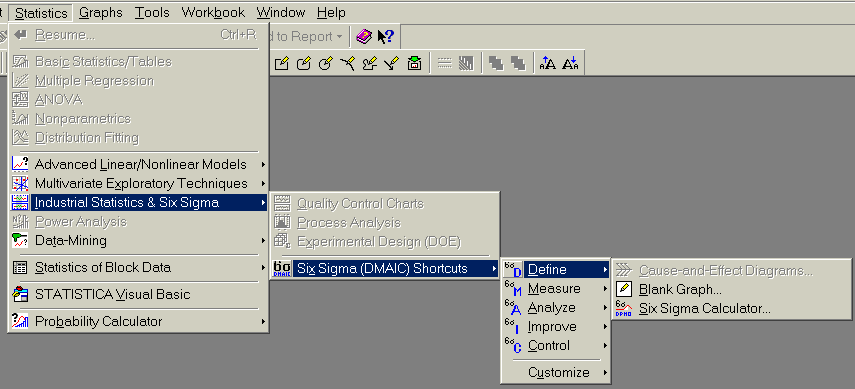Click the Nonparametrics menu icon
Viewport: 855px width, 389px height.
(x=20, y=118)
